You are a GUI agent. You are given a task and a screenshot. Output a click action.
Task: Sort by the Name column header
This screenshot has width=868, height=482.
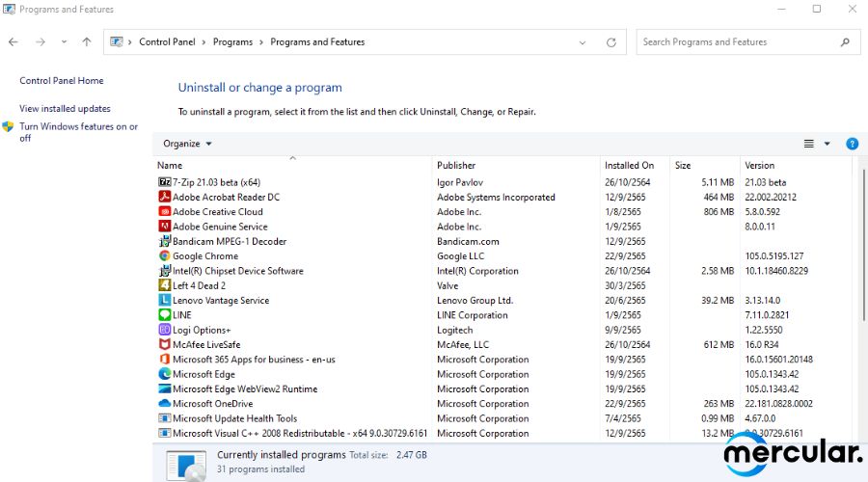click(292, 165)
